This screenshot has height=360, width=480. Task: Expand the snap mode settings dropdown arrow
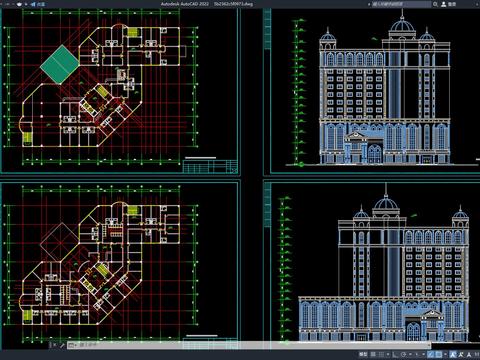click(388, 354)
